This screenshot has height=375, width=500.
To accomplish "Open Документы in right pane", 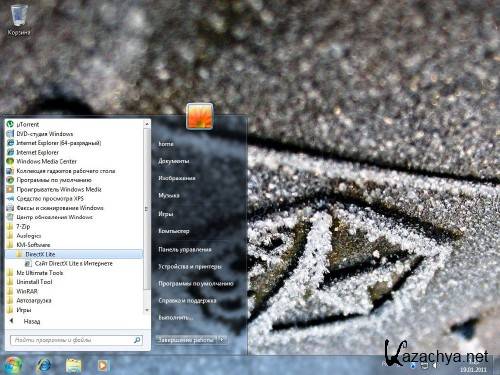I will [174, 161].
